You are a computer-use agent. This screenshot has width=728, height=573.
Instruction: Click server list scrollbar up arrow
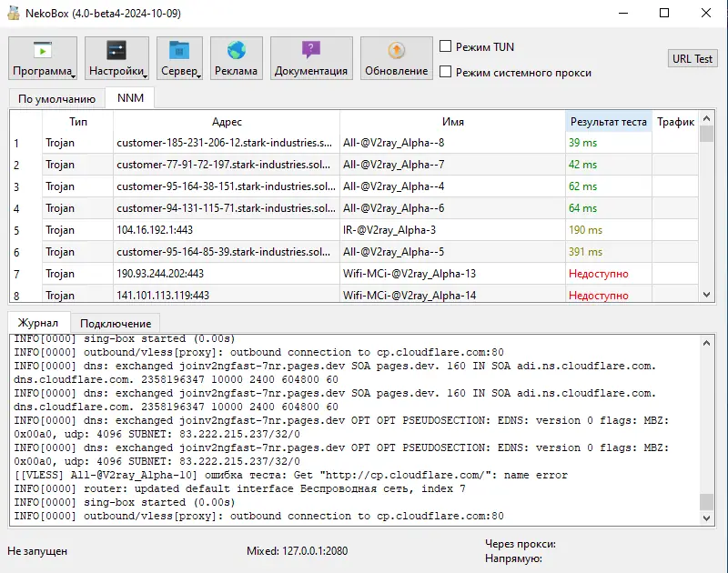click(x=707, y=118)
